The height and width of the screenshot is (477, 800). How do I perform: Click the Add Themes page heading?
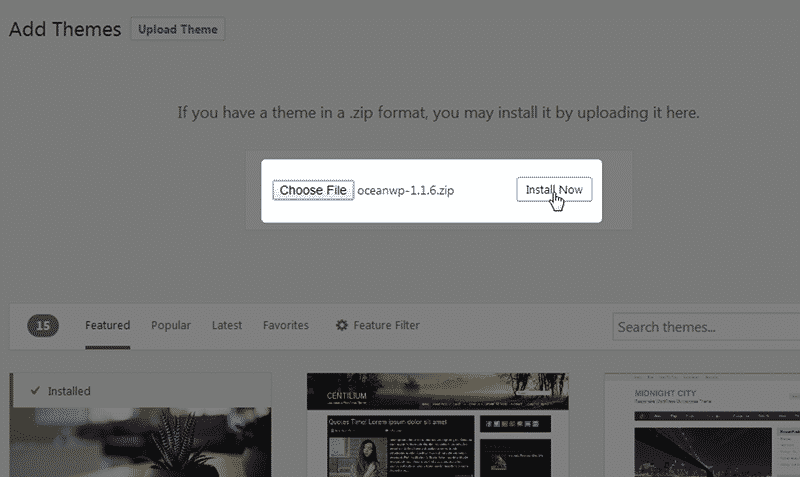[x=65, y=29]
